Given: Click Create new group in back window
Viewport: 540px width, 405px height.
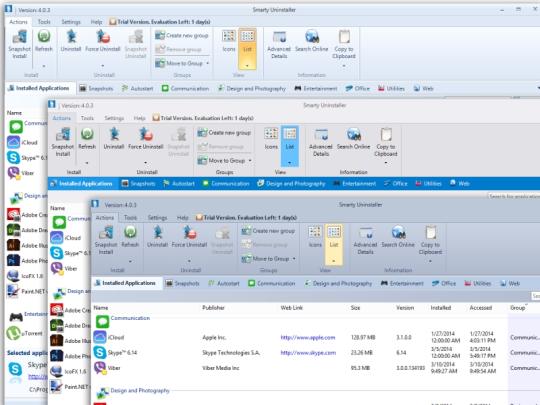Looking at the screenshot, I should [x=182, y=35].
